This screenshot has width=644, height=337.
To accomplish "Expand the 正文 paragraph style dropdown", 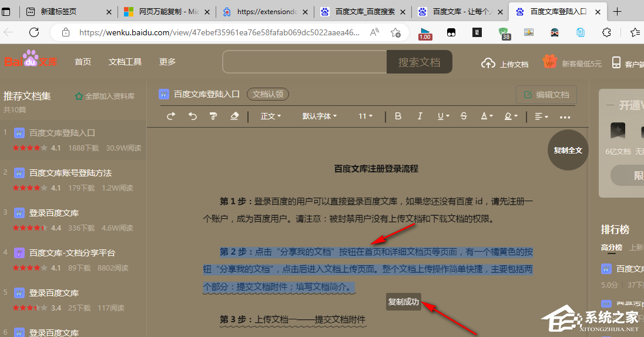I will tap(271, 116).
